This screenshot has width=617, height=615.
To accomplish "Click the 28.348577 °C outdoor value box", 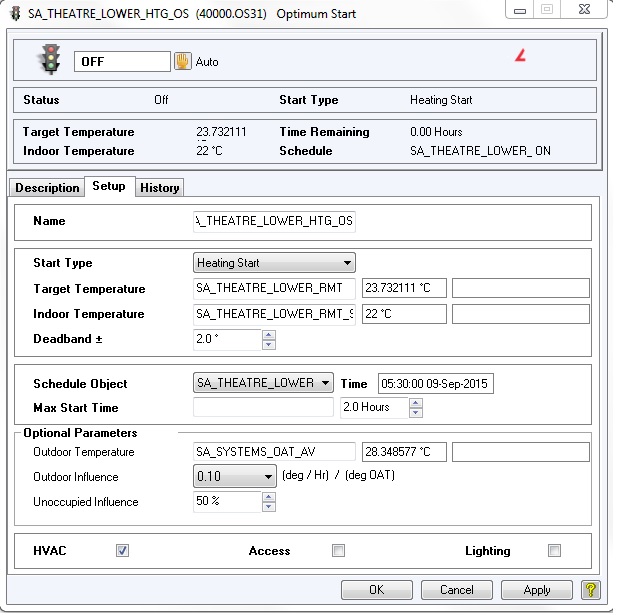I will tap(404, 451).
